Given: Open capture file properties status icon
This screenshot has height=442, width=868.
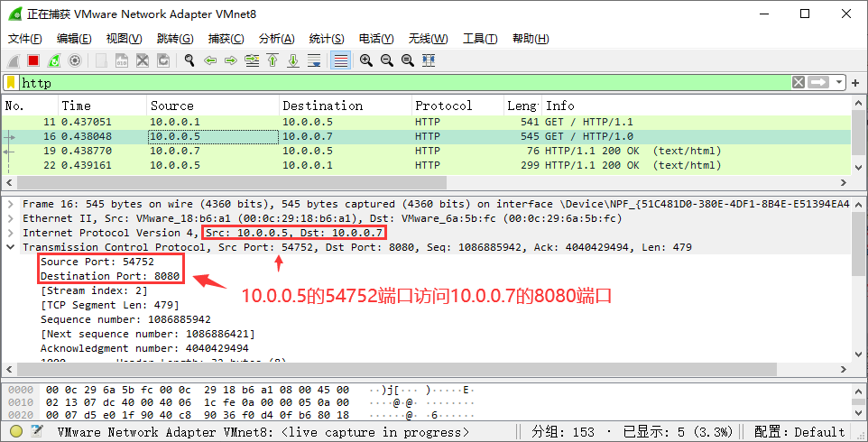Looking at the screenshot, I should pyautogui.click(x=37, y=431).
